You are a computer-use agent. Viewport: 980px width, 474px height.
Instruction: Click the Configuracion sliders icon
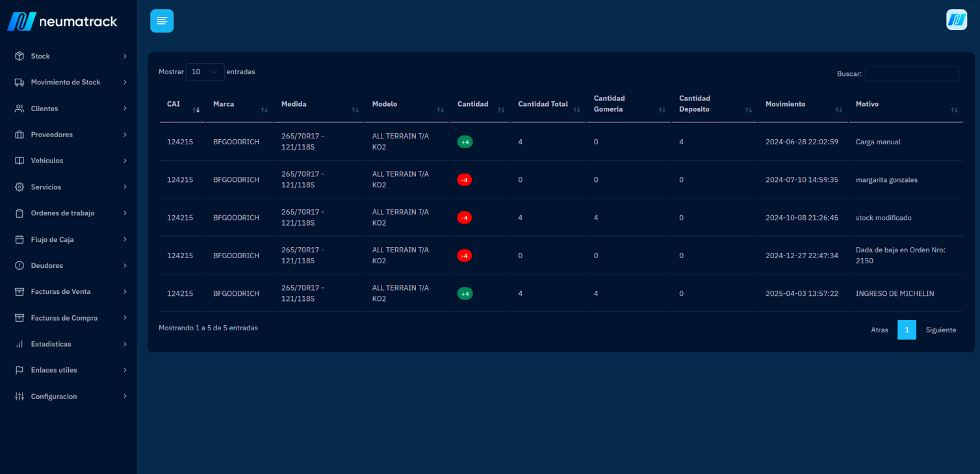[x=19, y=396]
